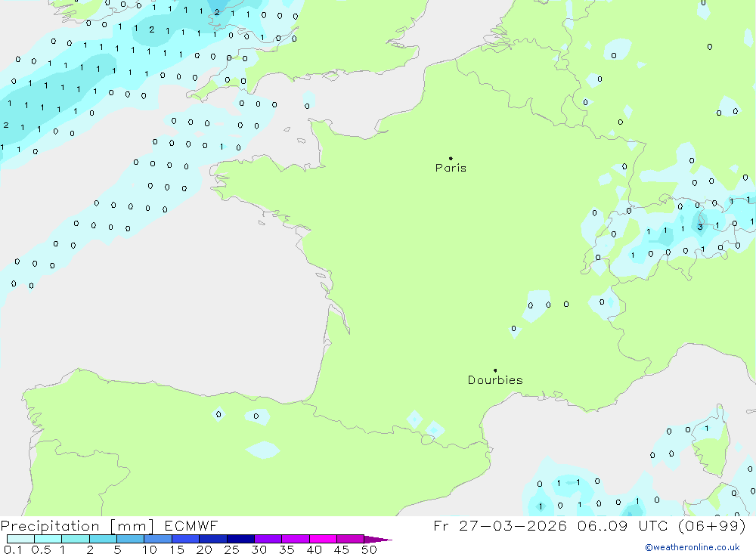Click the '0.1' legend scale label
This screenshot has height=554, width=756.
click(x=13, y=549)
